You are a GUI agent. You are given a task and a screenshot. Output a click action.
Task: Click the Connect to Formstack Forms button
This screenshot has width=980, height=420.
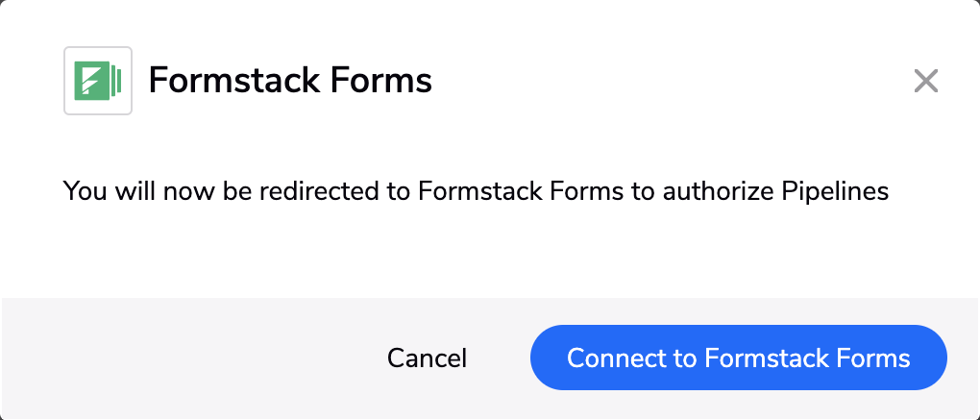click(739, 358)
